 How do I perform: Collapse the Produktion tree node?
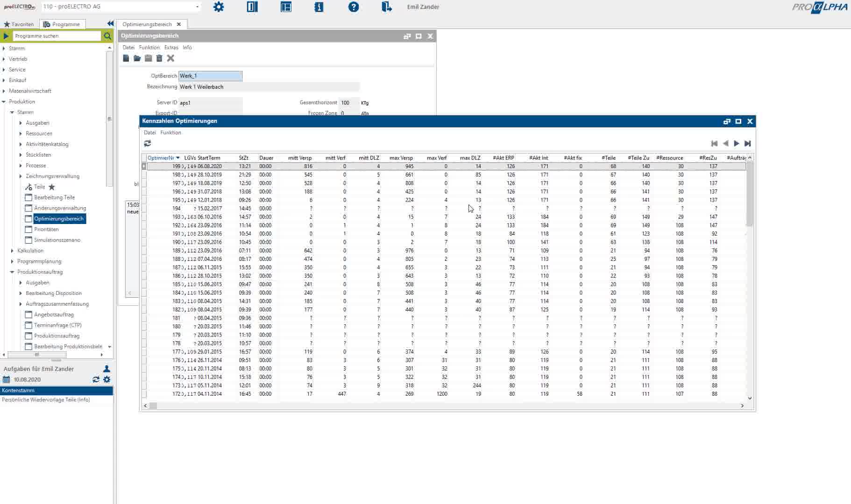click(4, 102)
